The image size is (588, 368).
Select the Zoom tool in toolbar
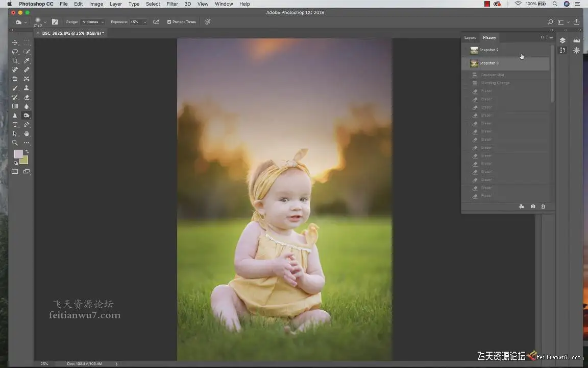[x=15, y=143]
